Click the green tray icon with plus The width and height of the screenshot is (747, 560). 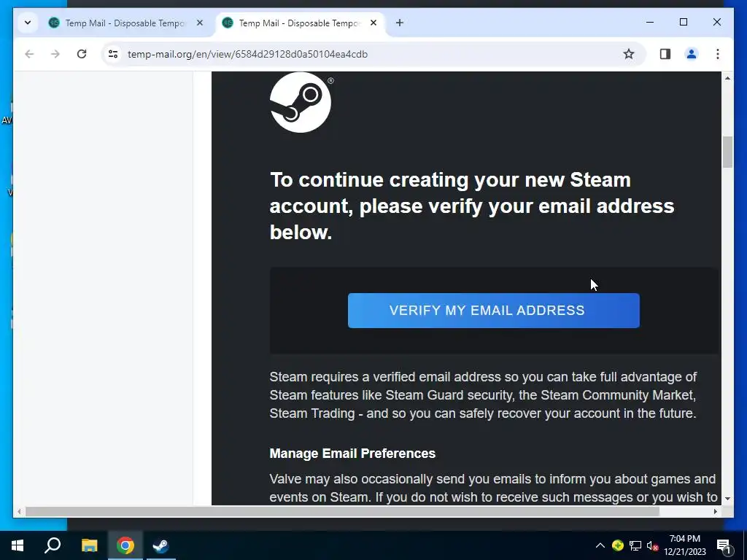[x=618, y=545]
